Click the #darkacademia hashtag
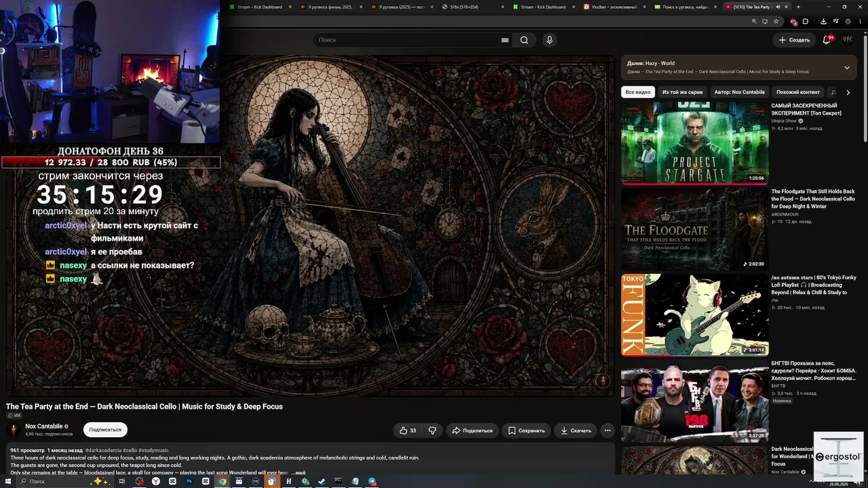 click(x=102, y=450)
